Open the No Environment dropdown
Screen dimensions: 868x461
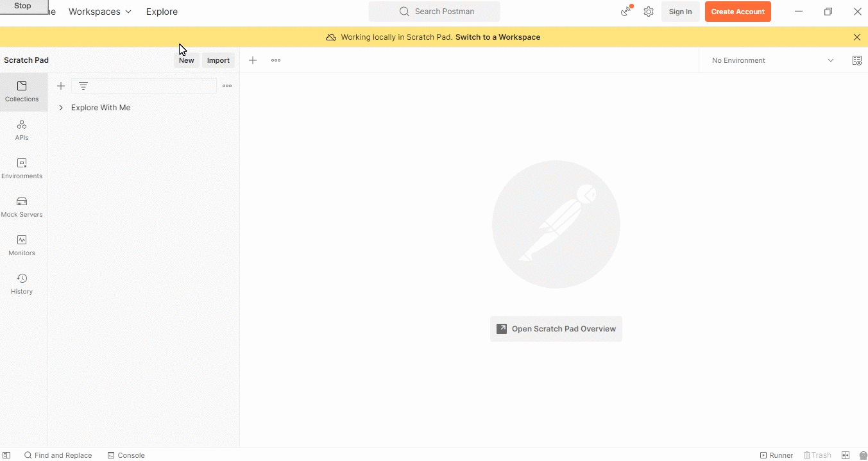click(772, 60)
